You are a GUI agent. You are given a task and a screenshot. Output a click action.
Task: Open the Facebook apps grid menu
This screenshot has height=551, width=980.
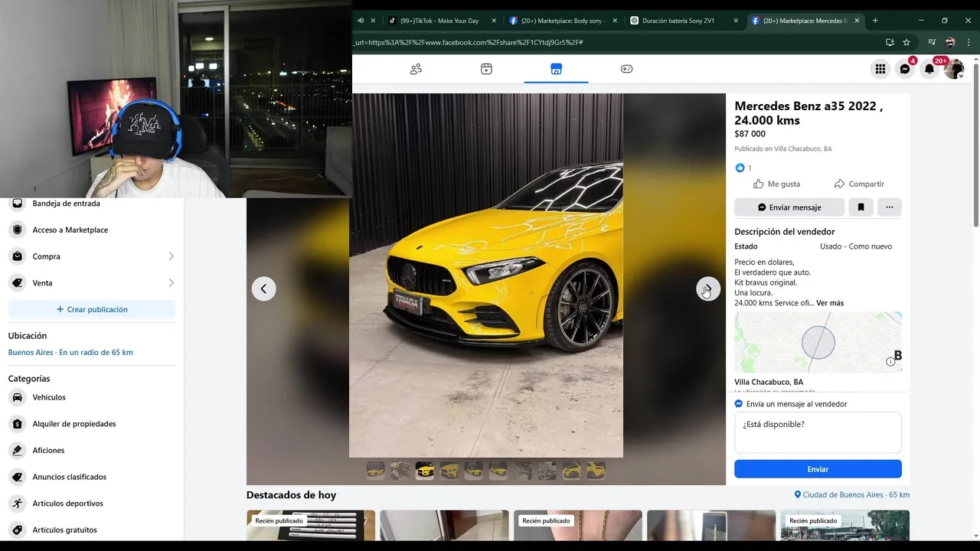[880, 69]
